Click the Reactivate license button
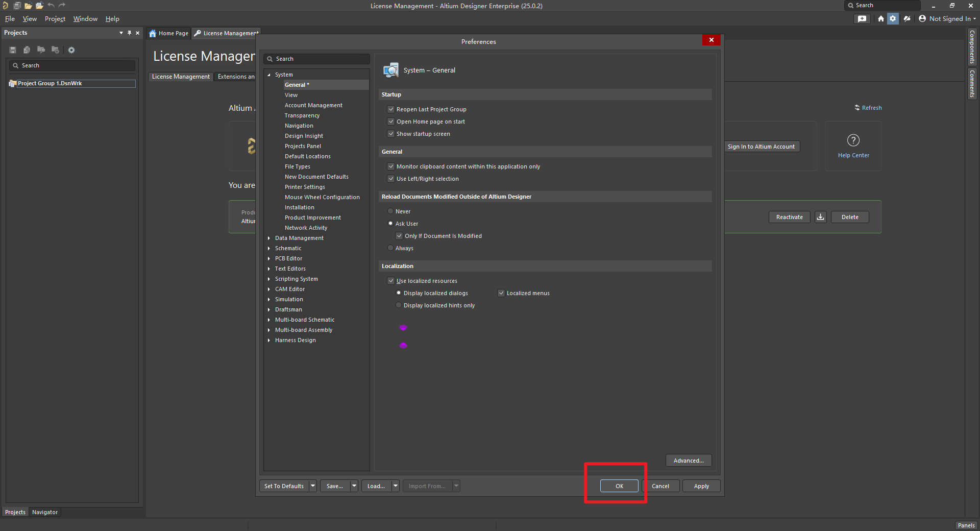This screenshot has height=531, width=980. point(790,217)
